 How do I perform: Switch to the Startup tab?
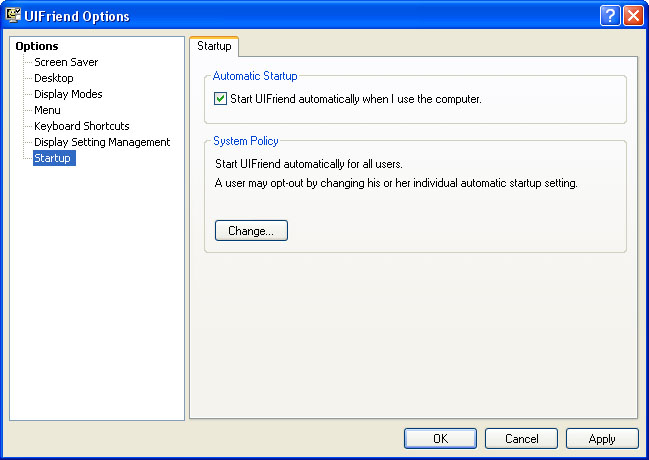[214, 46]
